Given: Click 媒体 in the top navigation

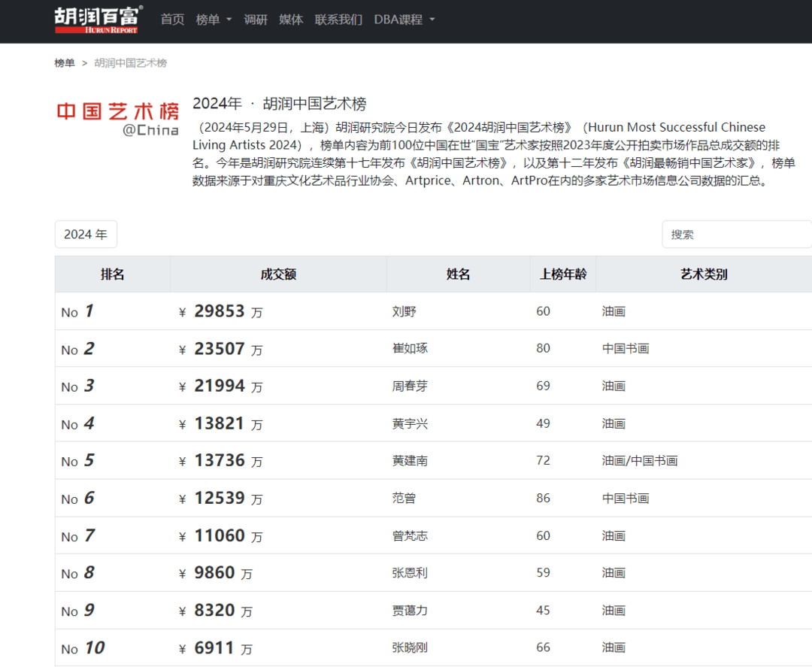Looking at the screenshot, I should tap(291, 20).
